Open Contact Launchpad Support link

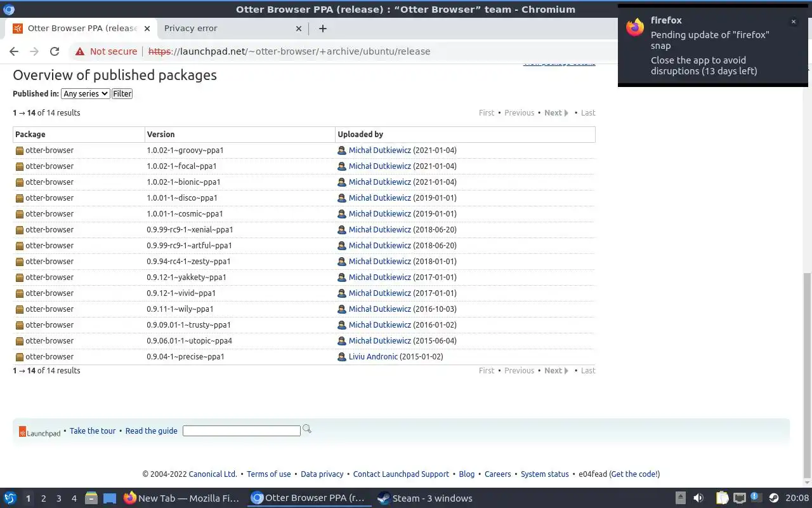(x=401, y=474)
